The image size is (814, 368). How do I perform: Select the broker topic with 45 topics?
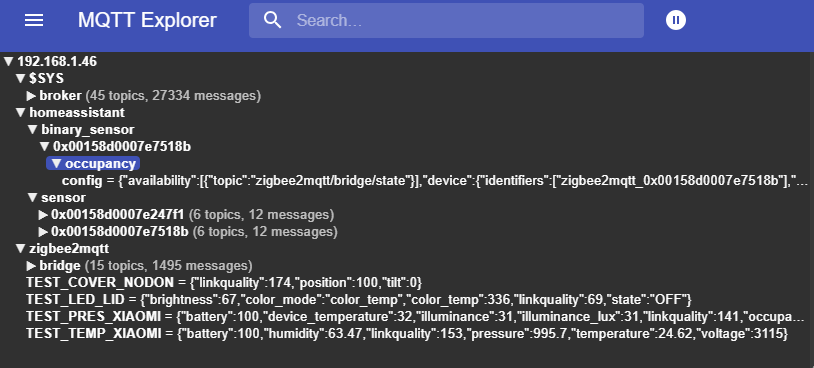pyautogui.click(x=61, y=96)
